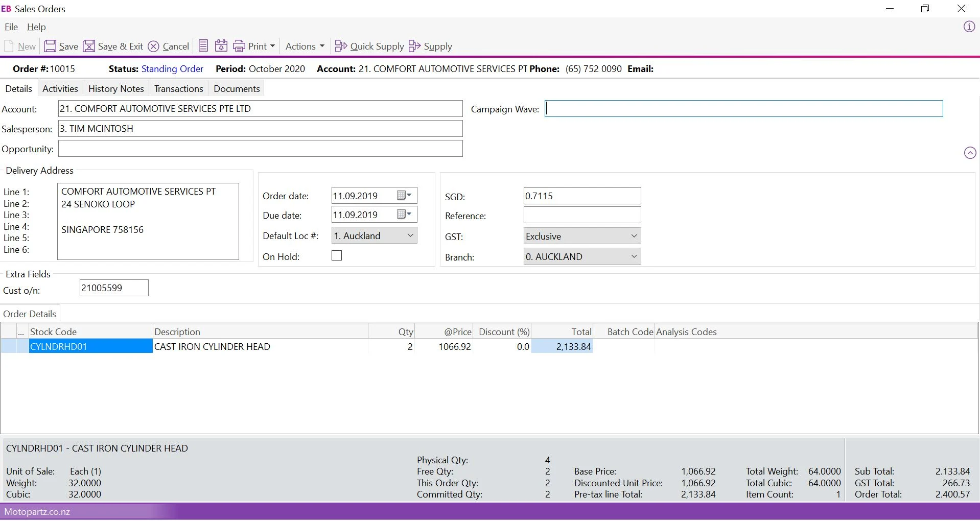This screenshot has height=521, width=980.
Task: Open the Actions dropdown menu
Action: [305, 46]
